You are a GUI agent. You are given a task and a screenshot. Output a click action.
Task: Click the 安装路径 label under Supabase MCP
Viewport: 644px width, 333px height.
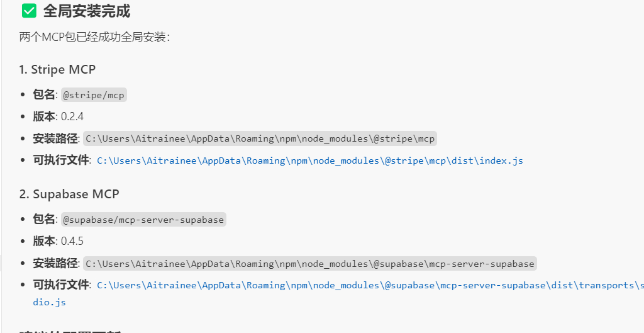55,263
